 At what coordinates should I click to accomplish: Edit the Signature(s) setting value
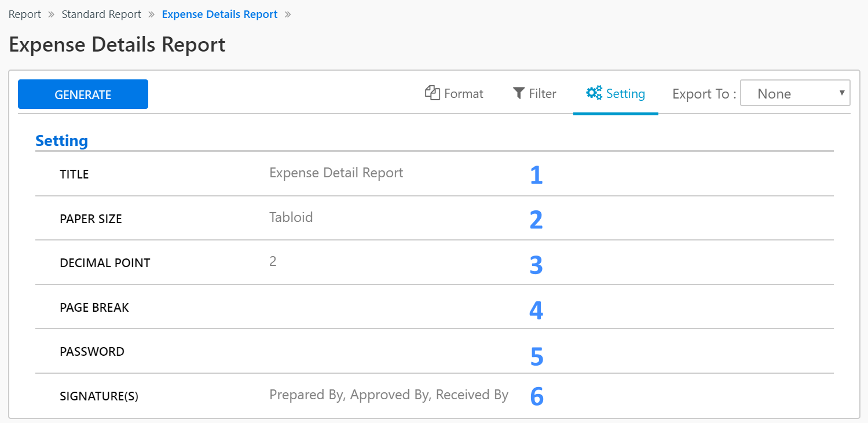(x=389, y=395)
